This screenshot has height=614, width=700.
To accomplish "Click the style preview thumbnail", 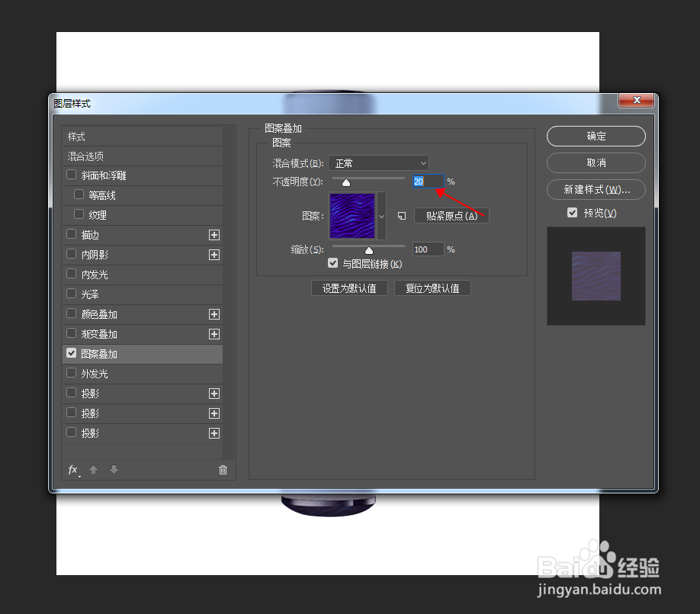I will pos(596,276).
